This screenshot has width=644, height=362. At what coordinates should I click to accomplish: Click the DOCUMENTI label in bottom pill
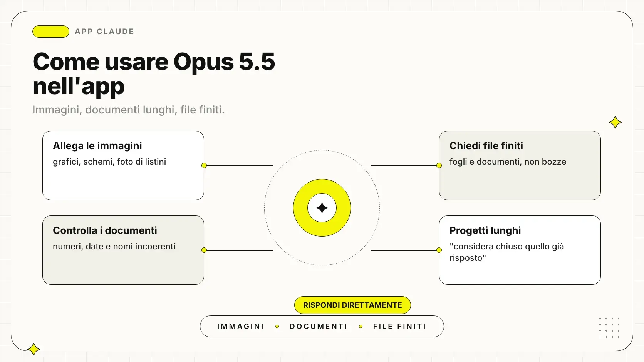[319, 326]
